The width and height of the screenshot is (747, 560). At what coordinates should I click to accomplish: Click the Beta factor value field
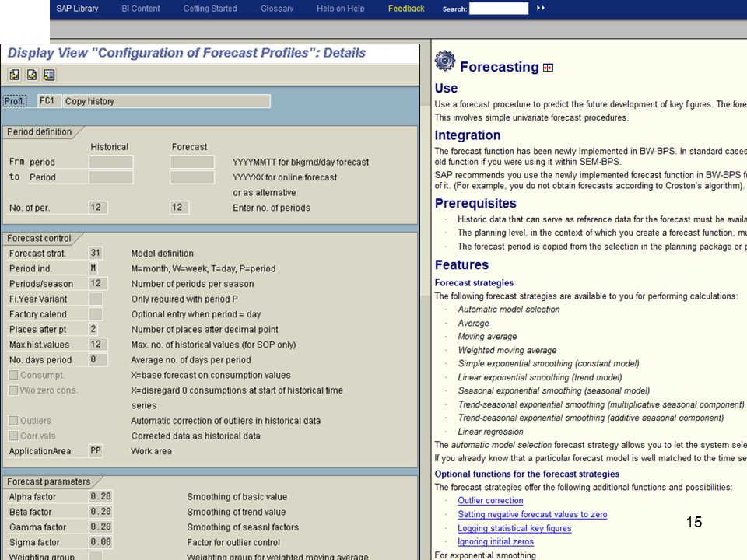[x=100, y=512]
